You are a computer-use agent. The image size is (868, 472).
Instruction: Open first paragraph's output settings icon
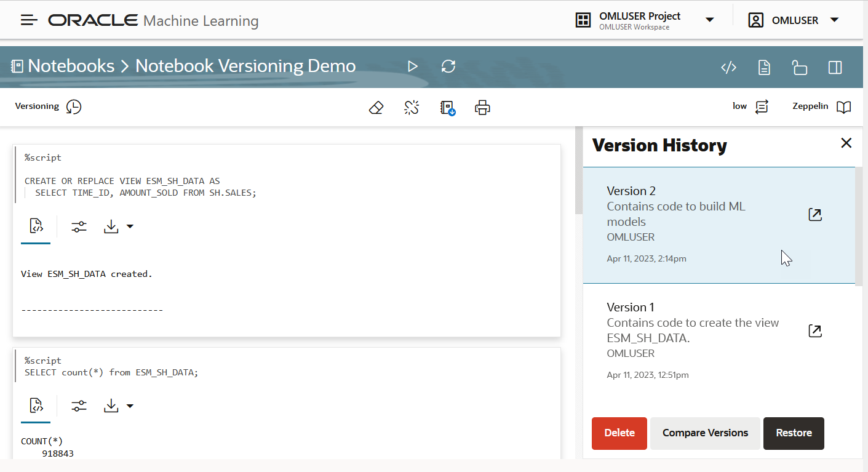[79, 226]
